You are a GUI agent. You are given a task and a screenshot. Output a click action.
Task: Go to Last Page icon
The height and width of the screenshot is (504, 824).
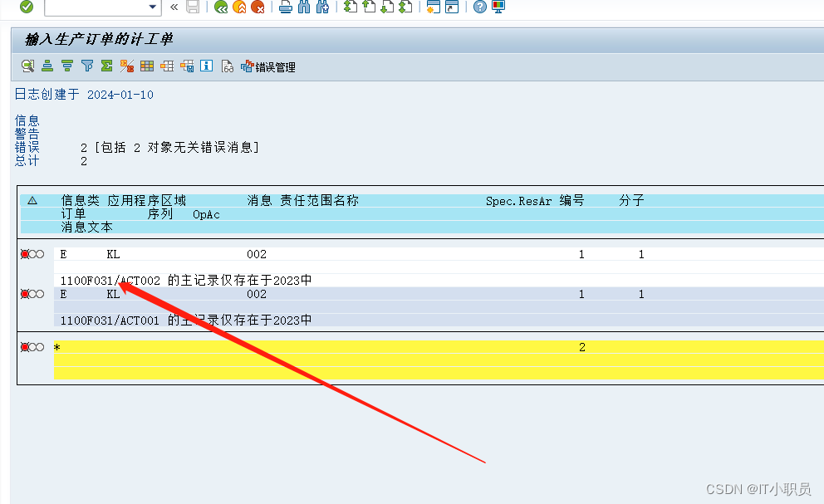(x=405, y=7)
